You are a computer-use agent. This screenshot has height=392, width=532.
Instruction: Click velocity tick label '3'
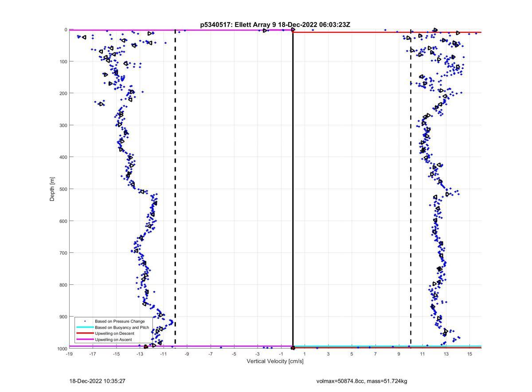[328, 354]
